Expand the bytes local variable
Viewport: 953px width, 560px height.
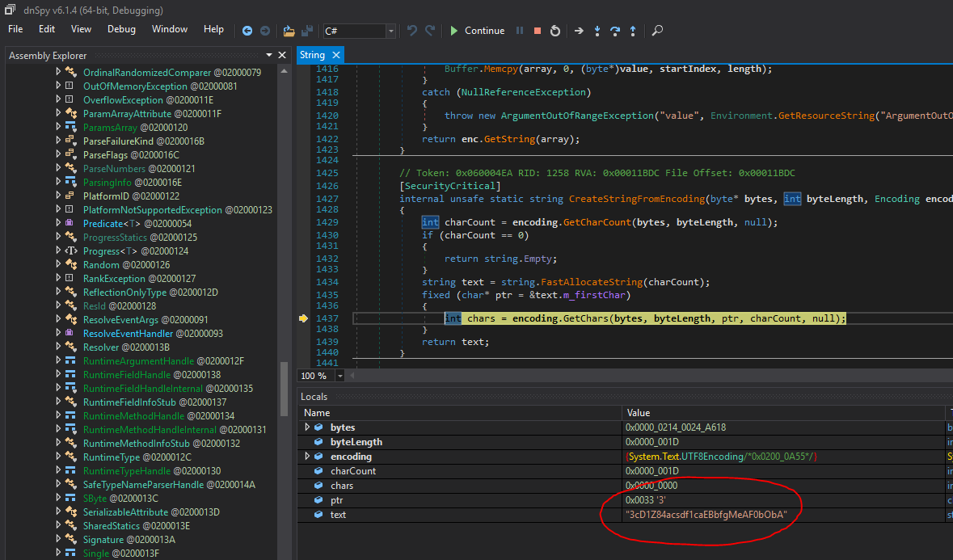click(x=307, y=427)
